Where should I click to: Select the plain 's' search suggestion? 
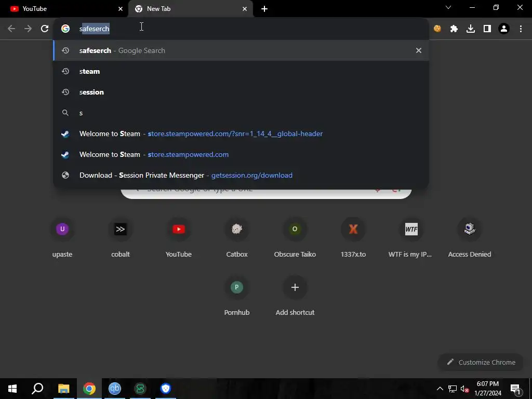[241, 113]
